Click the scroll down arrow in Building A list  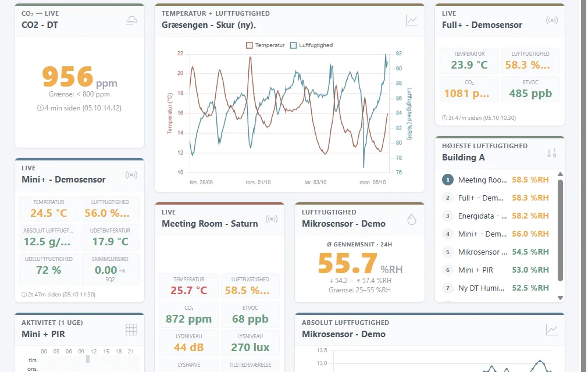click(x=560, y=298)
